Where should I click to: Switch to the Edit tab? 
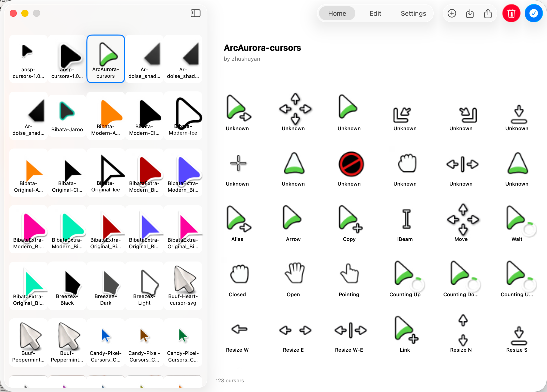coord(375,13)
